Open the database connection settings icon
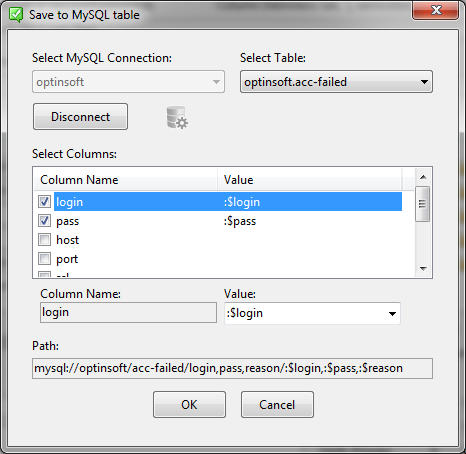 pyautogui.click(x=177, y=117)
